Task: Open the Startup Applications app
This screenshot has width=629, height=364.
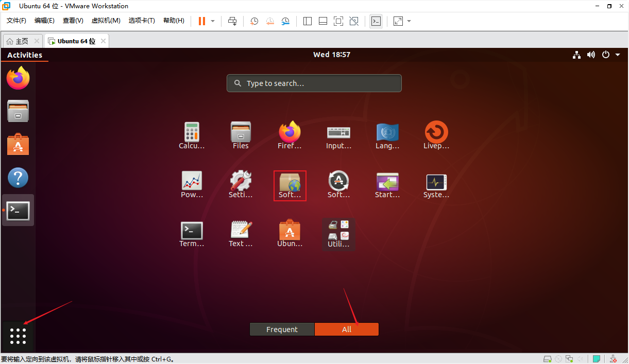Action: pos(387,185)
